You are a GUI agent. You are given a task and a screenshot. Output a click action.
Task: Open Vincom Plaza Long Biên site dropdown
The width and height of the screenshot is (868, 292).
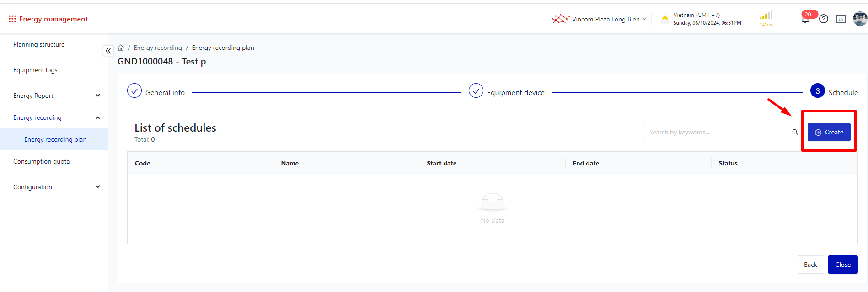pos(600,19)
